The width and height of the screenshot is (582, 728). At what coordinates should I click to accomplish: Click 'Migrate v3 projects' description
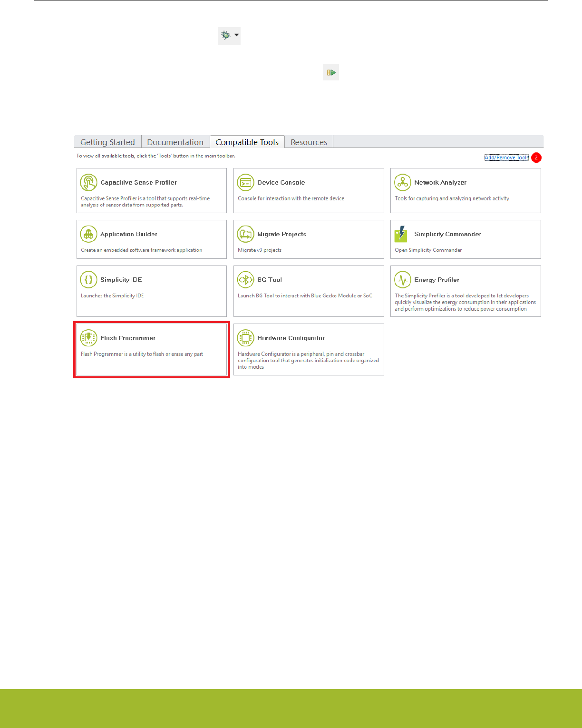(x=260, y=250)
